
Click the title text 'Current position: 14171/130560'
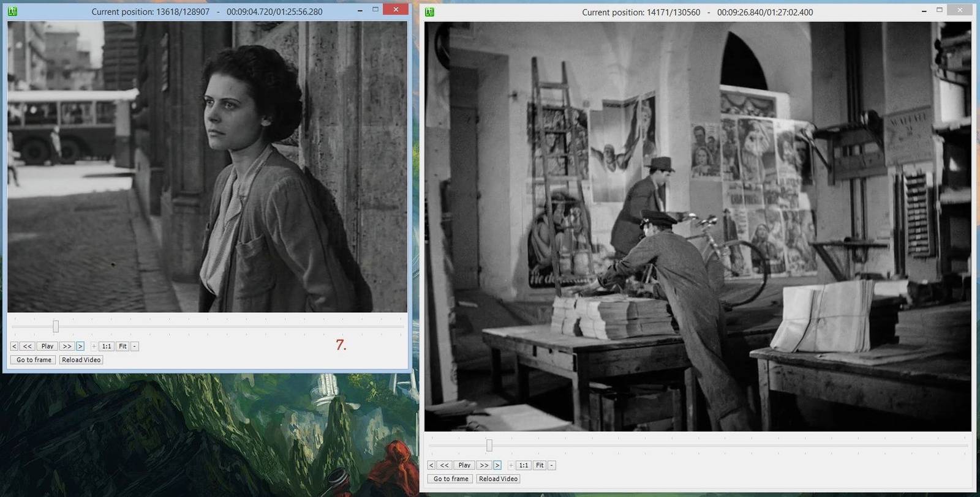(641, 12)
